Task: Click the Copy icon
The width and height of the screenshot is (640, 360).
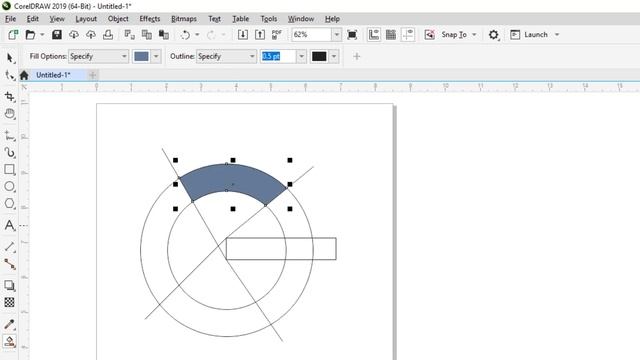Action: [x=147, y=35]
